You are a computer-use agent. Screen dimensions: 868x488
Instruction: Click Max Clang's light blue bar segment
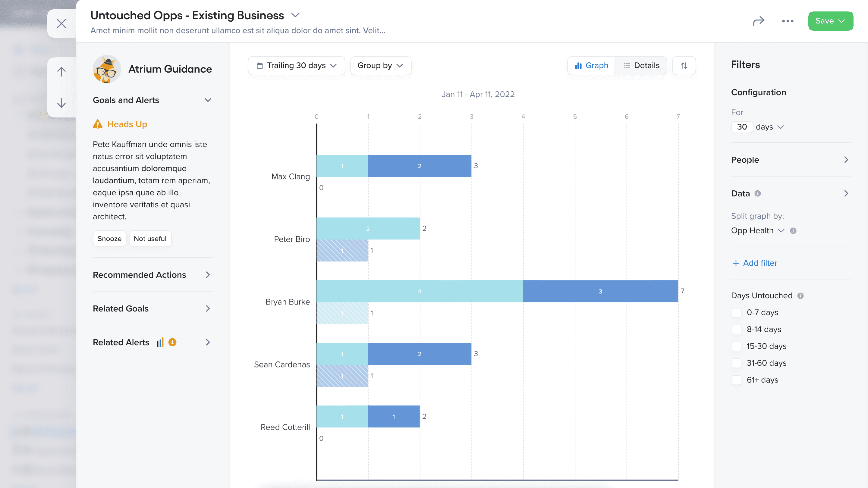tap(342, 166)
